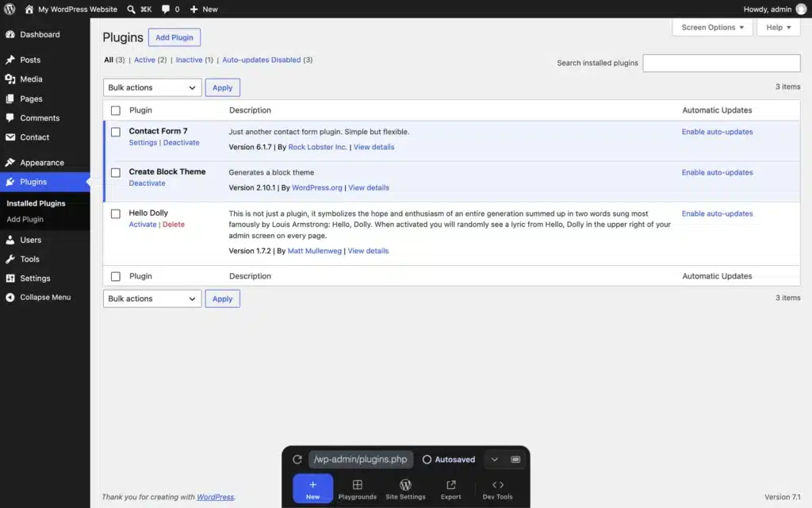
Task: Expand the Help panel
Action: (x=779, y=28)
